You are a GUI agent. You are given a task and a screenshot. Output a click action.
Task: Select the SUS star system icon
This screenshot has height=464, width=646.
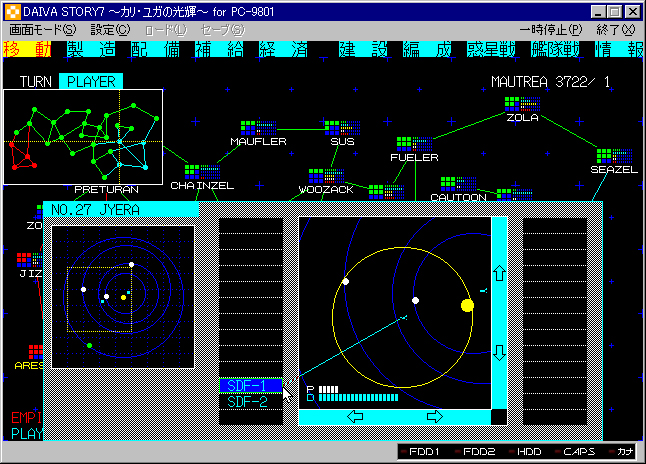[x=332, y=128]
